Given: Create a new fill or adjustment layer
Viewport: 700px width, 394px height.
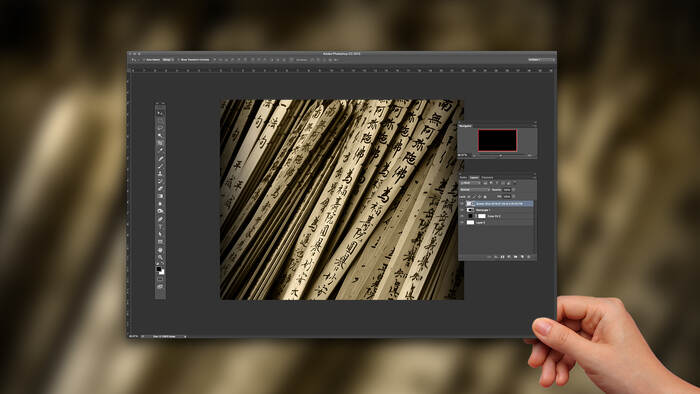Looking at the screenshot, I should click(x=509, y=257).
